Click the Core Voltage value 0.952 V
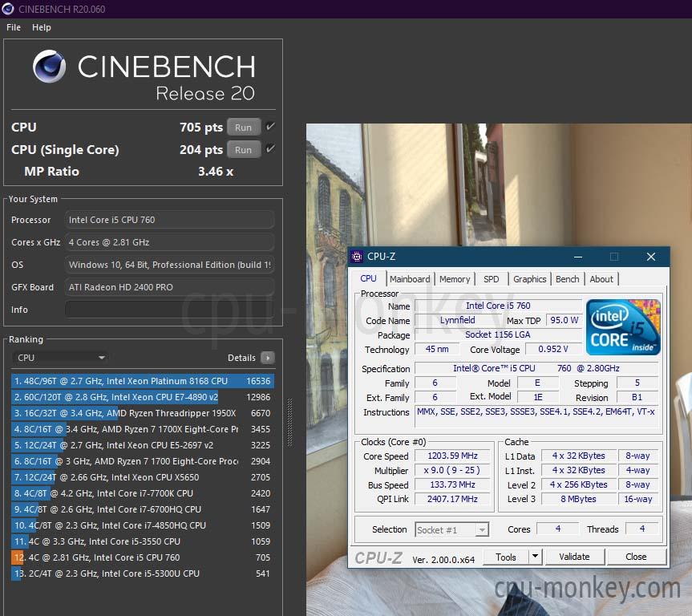Image resolution: width=692 pixels, height=616 pixels. click(x=553, y=349)
